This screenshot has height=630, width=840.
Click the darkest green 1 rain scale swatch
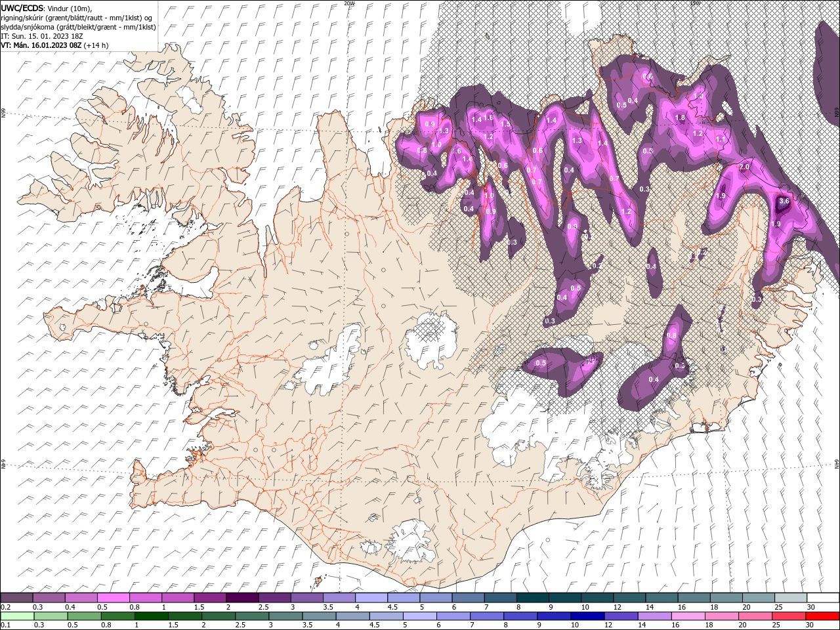click(152, 616)
